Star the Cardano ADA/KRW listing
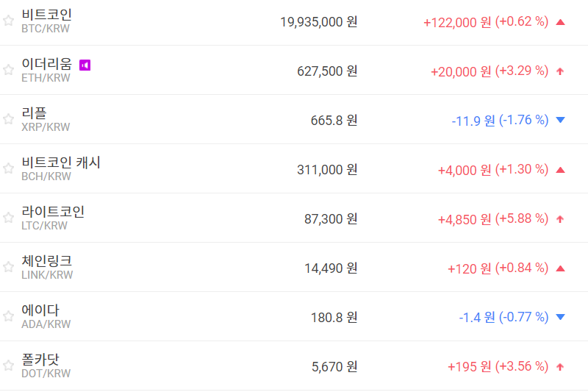 coord(8,316)
